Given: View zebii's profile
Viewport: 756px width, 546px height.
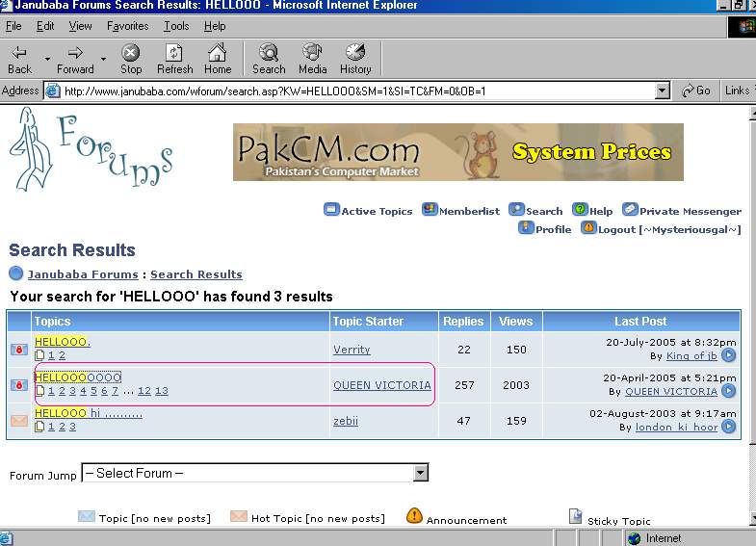Looking at the screenshot, I should pyautogui.click(x=346, y=421).
